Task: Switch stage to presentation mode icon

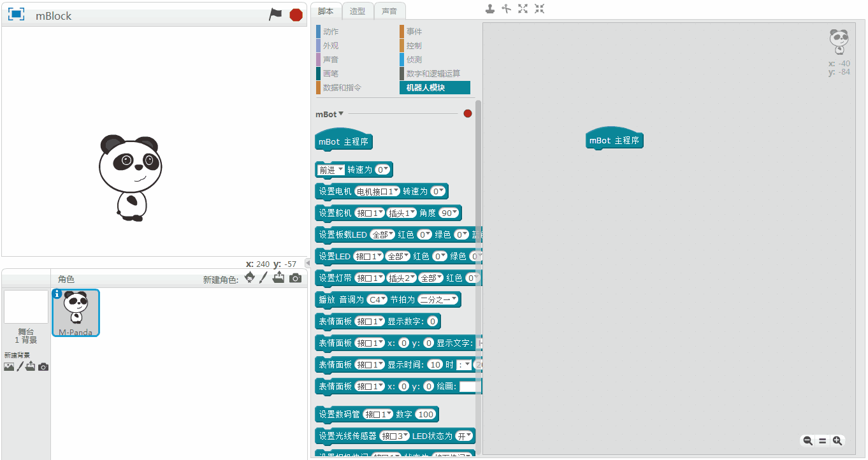Action: tap(16, 14)
